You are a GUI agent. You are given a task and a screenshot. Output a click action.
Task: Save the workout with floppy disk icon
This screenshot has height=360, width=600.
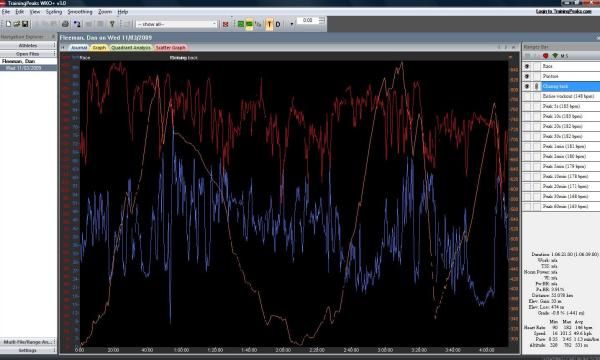pyautogui.click(x=25, y=24)
